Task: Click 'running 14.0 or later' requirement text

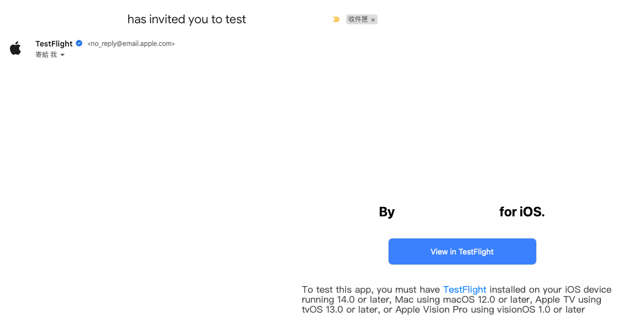Action: (347, 299)
